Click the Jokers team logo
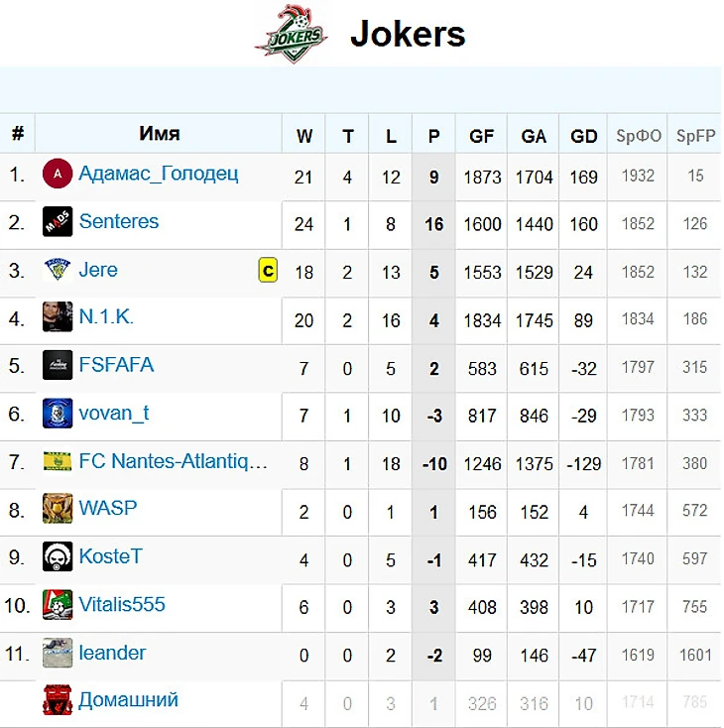Viewport: 724px width, 728px height. coord(292,34)
